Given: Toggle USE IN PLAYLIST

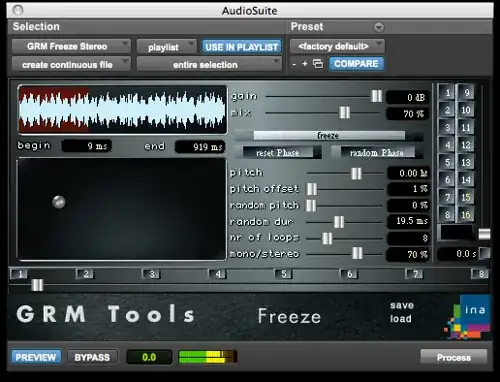Looking at the screenshot, I should tap(242, 47).
